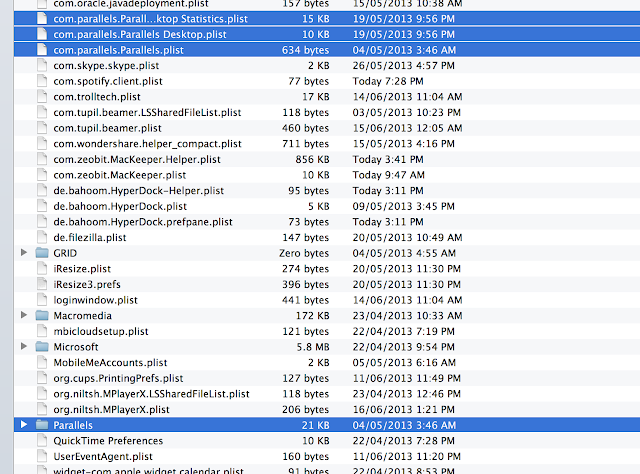Select the mbicloudsetup.plist file name

(101, 331)
